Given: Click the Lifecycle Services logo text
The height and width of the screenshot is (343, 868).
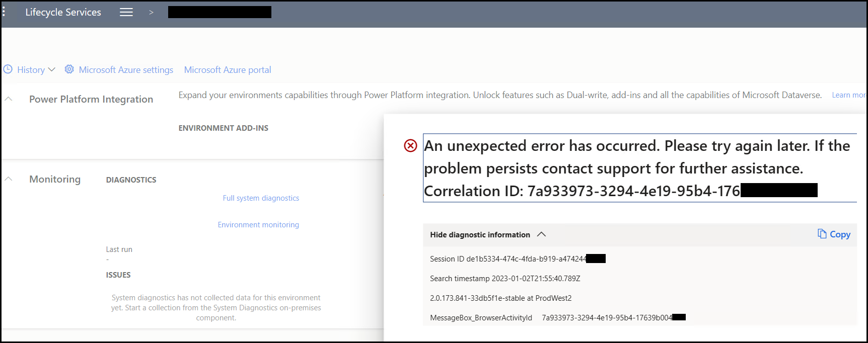Looking at the screenshot, I should pyautogui.click(x=63, y=12).
